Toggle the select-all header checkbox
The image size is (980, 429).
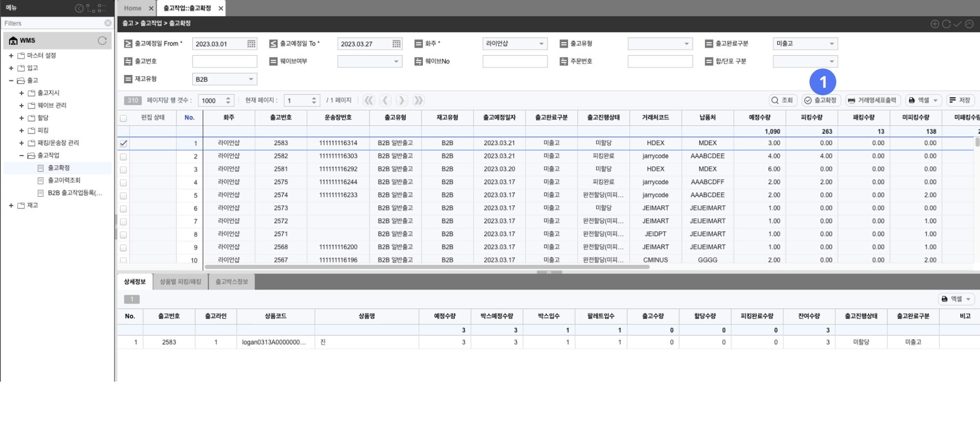point(123,118)
